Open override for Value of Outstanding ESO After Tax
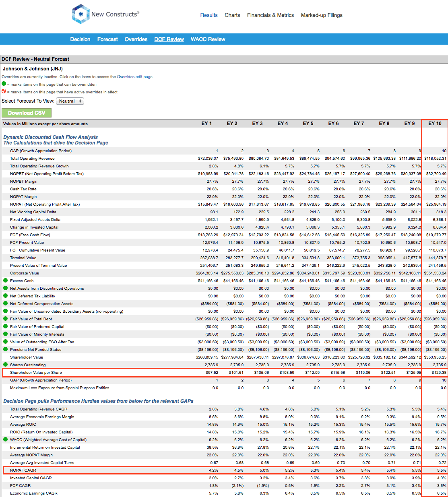 5,342
